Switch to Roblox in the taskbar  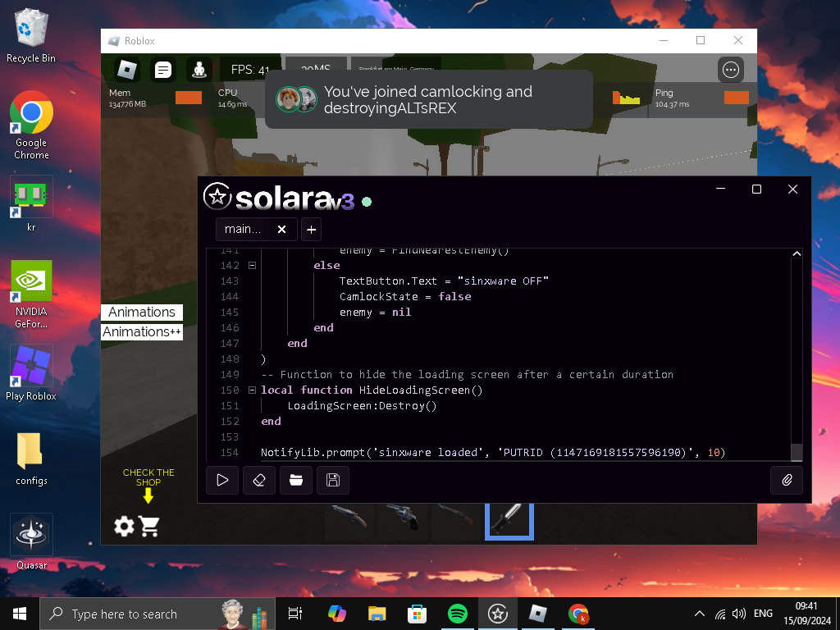[x=538, y=614]
